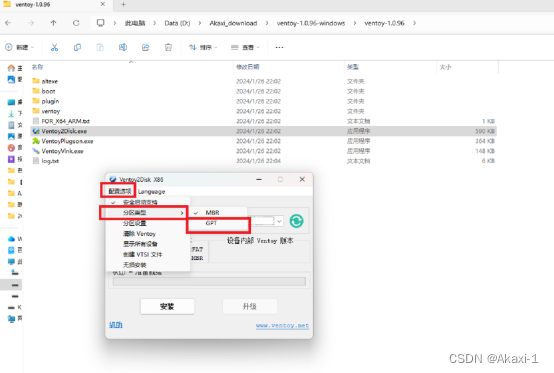This screenshot has width=554, height=373.
Task: Click the Ventoy2Disk progress bar
Action: (x=209, y=282)
